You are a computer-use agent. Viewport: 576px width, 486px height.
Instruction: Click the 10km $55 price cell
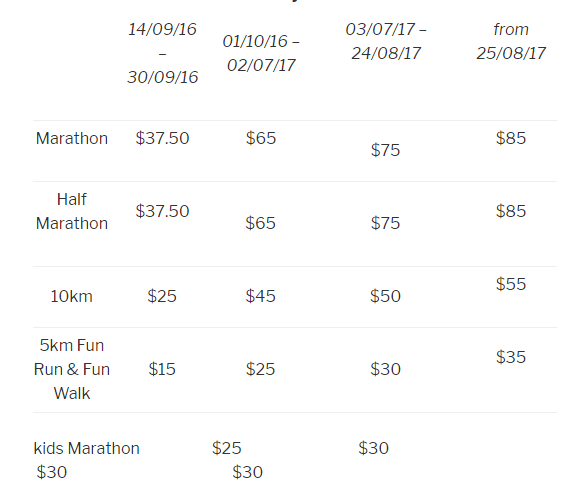coord(511,284)
